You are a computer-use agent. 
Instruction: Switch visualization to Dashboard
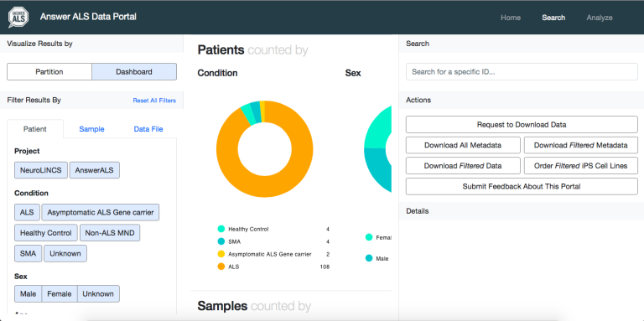pyautogui.click(x=134, y=72)
